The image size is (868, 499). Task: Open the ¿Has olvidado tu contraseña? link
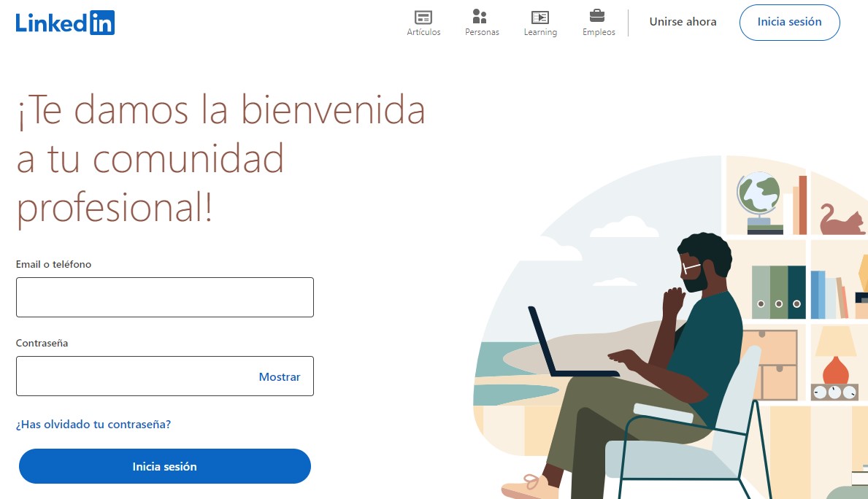pos(93,424)
